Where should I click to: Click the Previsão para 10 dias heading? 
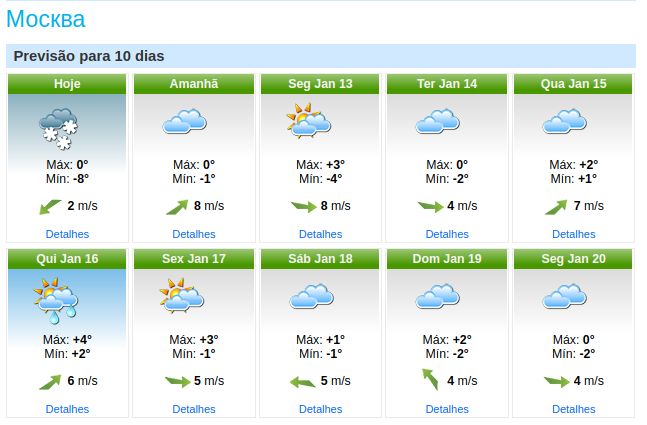click(x=89, y=56)
